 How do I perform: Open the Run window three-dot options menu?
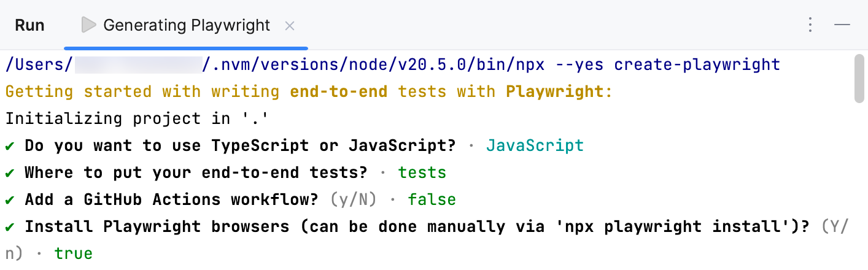(x=810, y=25)
